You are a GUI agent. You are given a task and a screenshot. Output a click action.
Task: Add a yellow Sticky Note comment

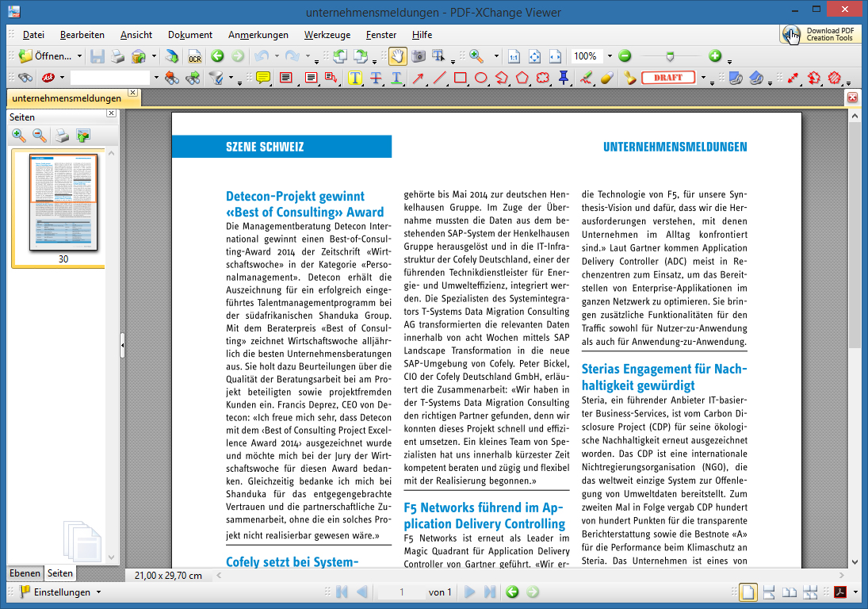tap(263, 78)
